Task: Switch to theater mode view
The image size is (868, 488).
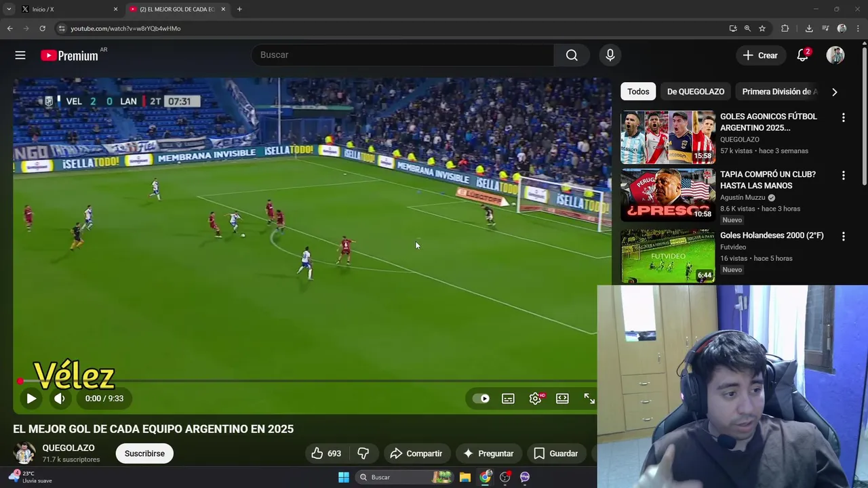Action: tap(562, 399)
